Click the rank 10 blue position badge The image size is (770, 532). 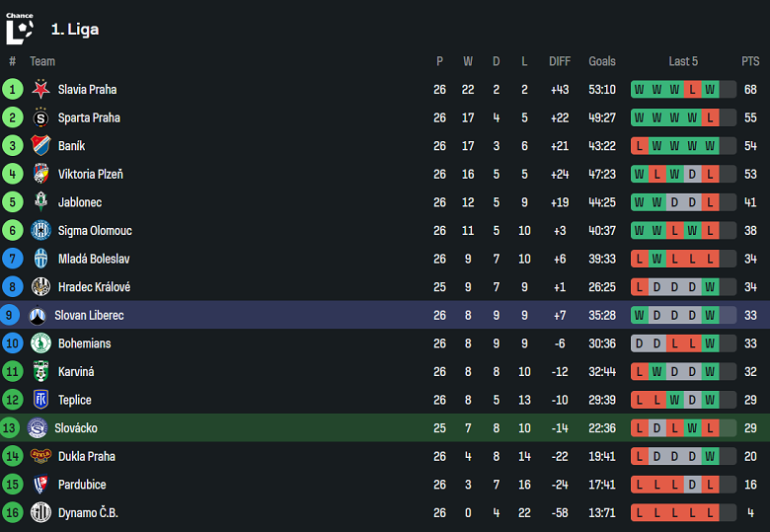point(13,343)
